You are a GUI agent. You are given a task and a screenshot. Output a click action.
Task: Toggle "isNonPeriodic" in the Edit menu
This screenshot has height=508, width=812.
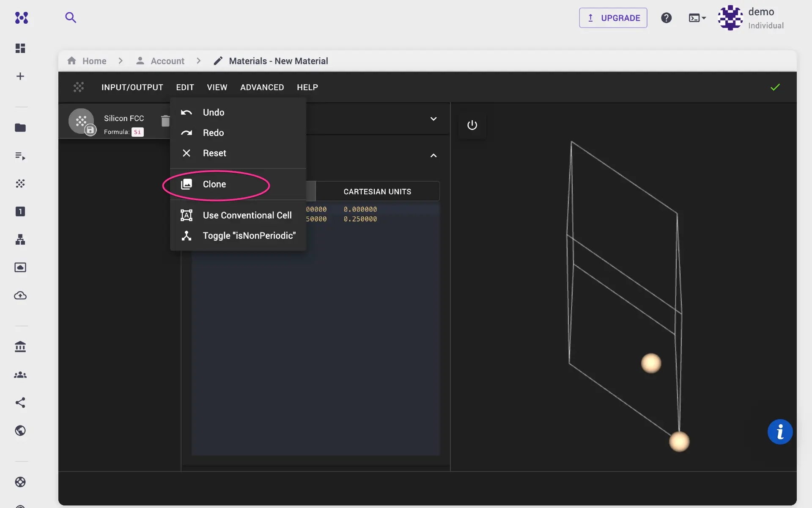(x=249, y=235)
